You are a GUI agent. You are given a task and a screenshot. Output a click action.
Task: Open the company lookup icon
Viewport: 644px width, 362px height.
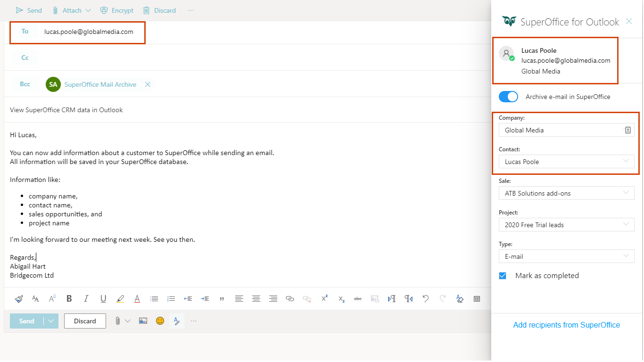click(627, 130)
